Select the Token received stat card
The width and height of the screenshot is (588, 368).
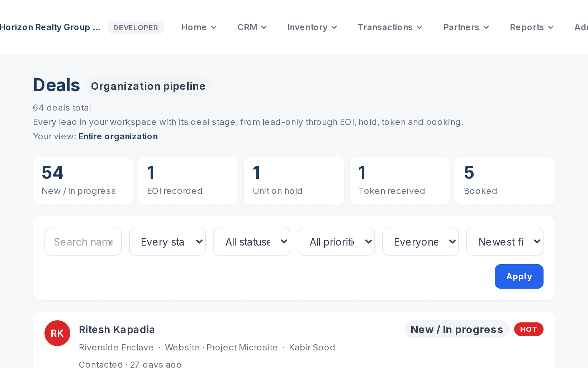pos(400,181)
